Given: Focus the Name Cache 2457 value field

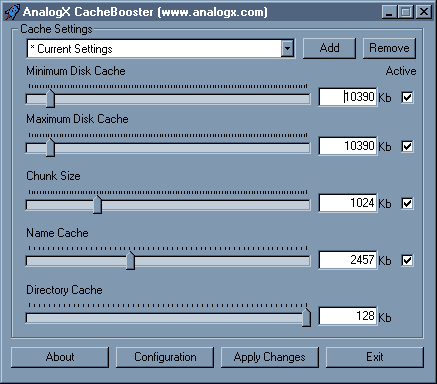Looking at the screenshot, I should pos(348,260).
